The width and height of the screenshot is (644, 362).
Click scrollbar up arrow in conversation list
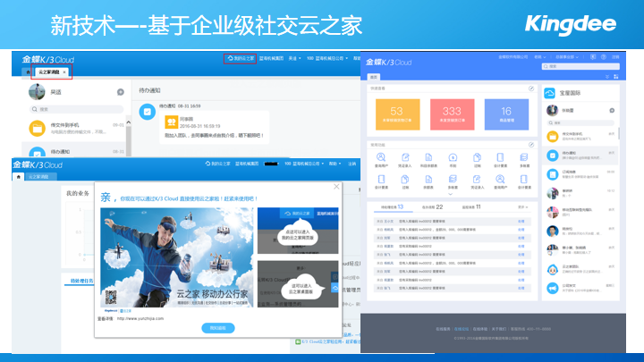pos(129,122)
